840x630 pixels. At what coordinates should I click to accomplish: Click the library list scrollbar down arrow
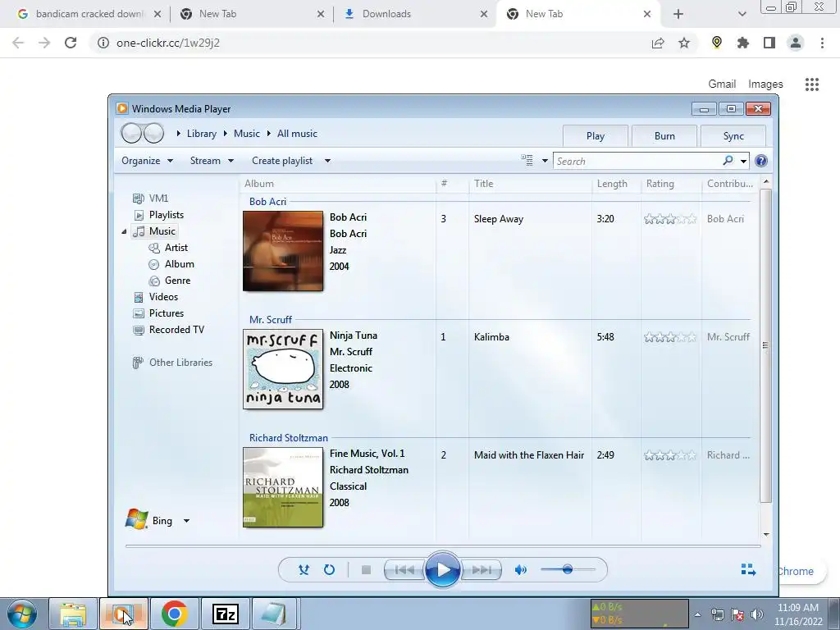click(x=766, y=534)
